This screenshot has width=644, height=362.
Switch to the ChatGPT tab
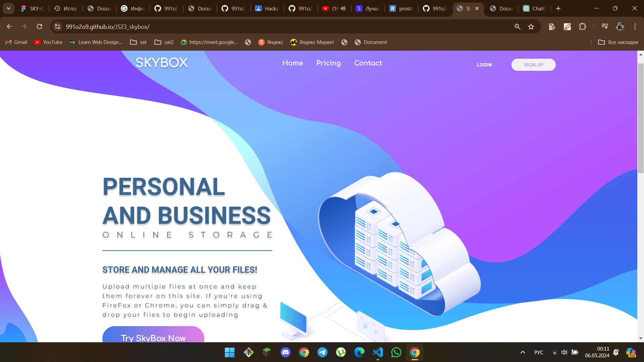click(x=535, y=8)
